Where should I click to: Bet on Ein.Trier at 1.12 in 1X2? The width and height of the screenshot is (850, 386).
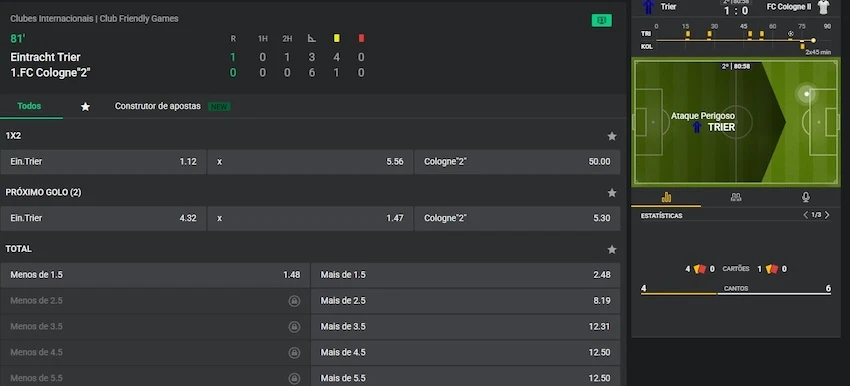coord(103,162)
